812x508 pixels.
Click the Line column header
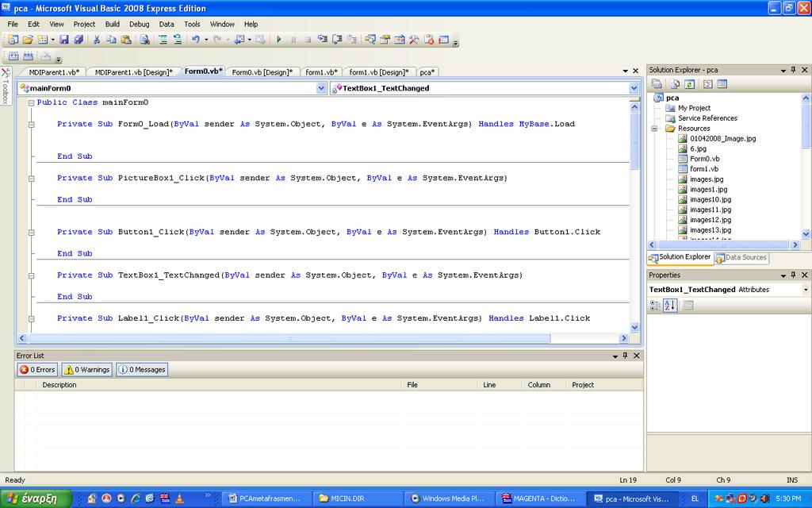(x=499, y=385)
